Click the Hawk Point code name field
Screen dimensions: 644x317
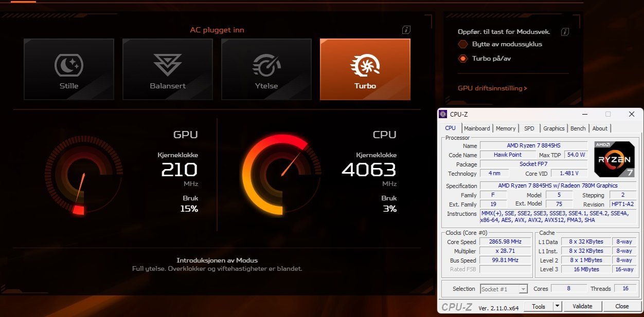[x=508, y=155]
